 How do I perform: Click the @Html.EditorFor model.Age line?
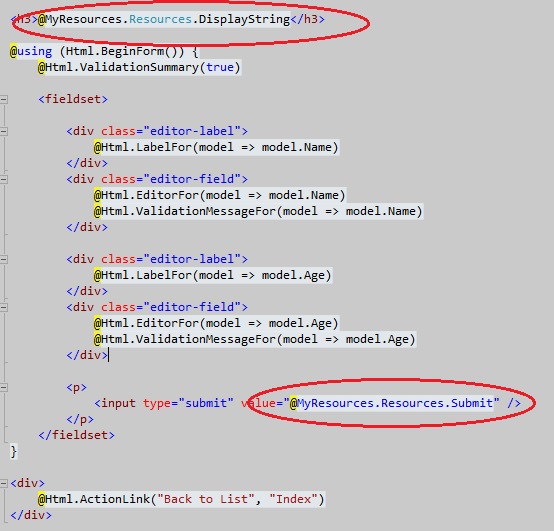(x=216, y=323)
